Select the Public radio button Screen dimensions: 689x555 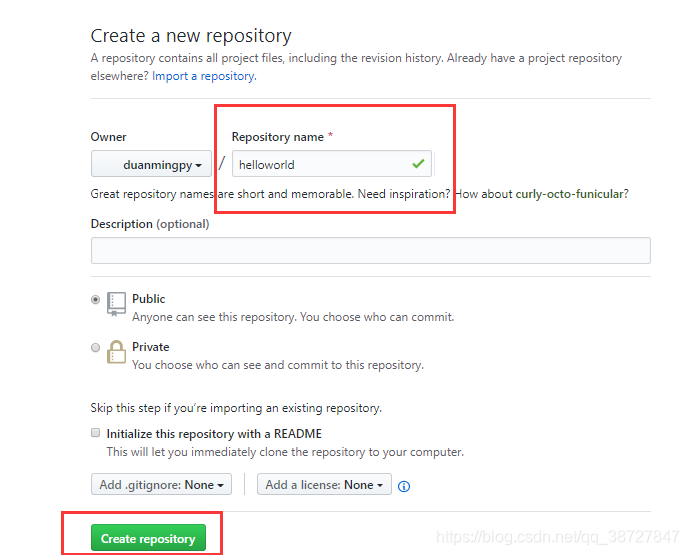tap(95, 300)
